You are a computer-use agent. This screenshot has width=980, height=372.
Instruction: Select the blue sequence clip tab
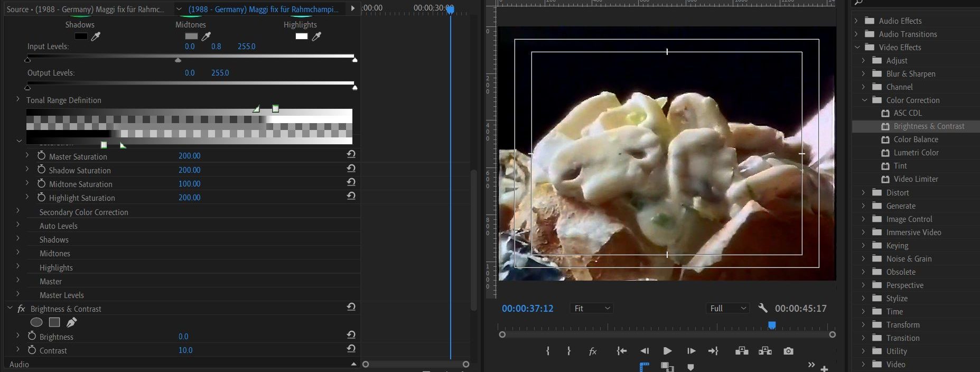point(263,10)
